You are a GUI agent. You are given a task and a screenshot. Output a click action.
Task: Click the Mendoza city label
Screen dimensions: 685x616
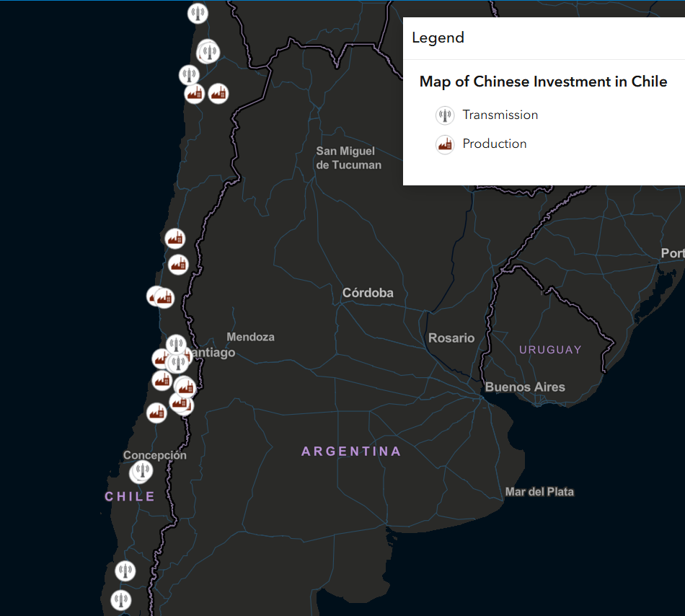251,337
